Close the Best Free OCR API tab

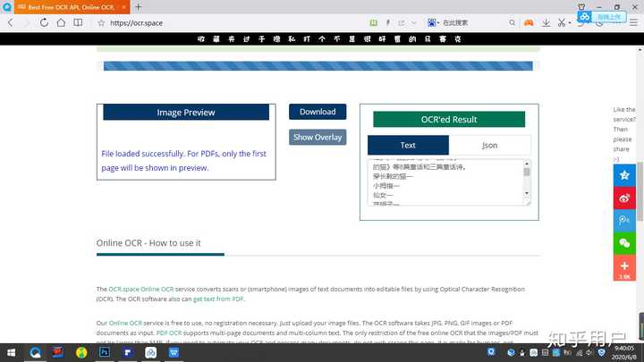[x=123, y=7]
